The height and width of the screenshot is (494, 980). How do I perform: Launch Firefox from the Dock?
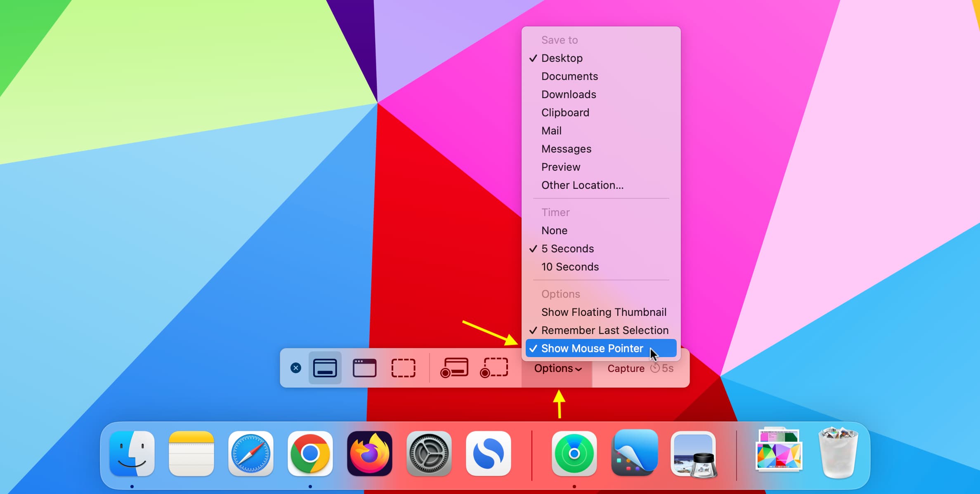370,454
